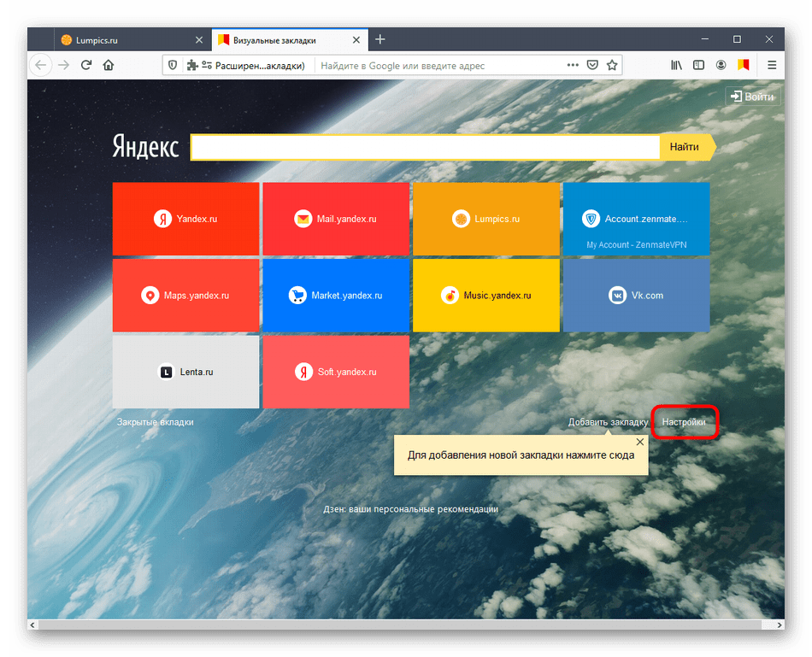Show tracking protection shield info

(173, 65)
